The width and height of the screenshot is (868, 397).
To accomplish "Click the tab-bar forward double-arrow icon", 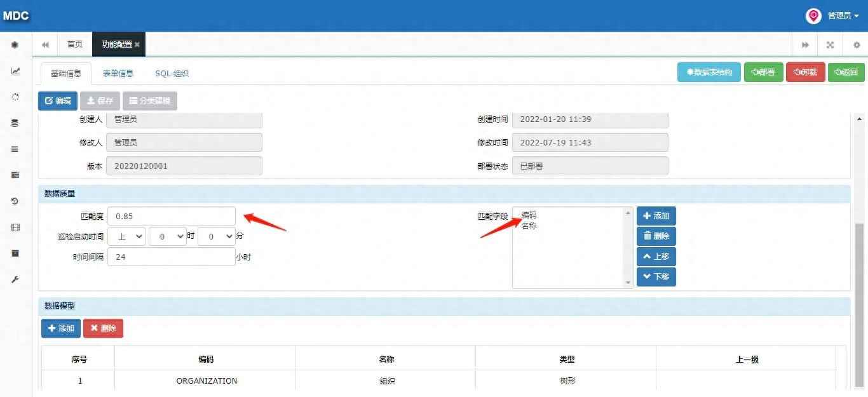I will pyautogui.click(x=805, y=44).
